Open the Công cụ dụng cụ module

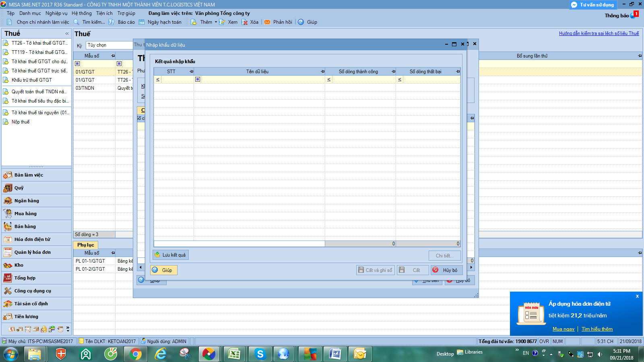click(36, 291)
